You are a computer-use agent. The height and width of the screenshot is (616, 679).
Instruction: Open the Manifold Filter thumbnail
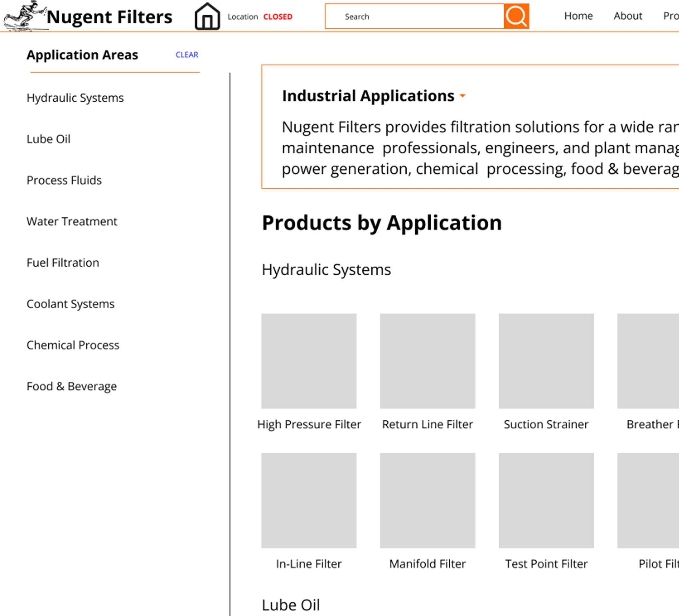click(x=427, y=501)
